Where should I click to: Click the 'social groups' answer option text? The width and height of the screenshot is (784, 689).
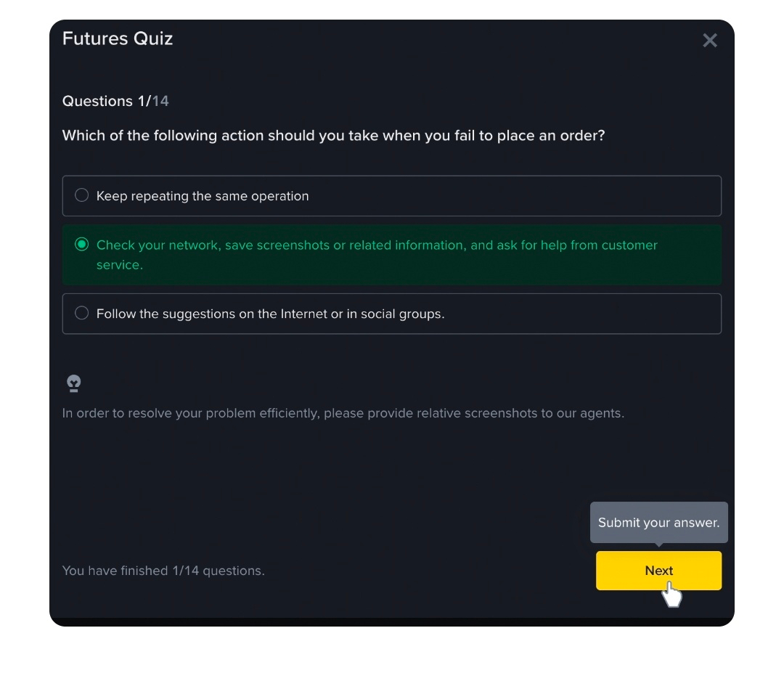pos(270,314)
